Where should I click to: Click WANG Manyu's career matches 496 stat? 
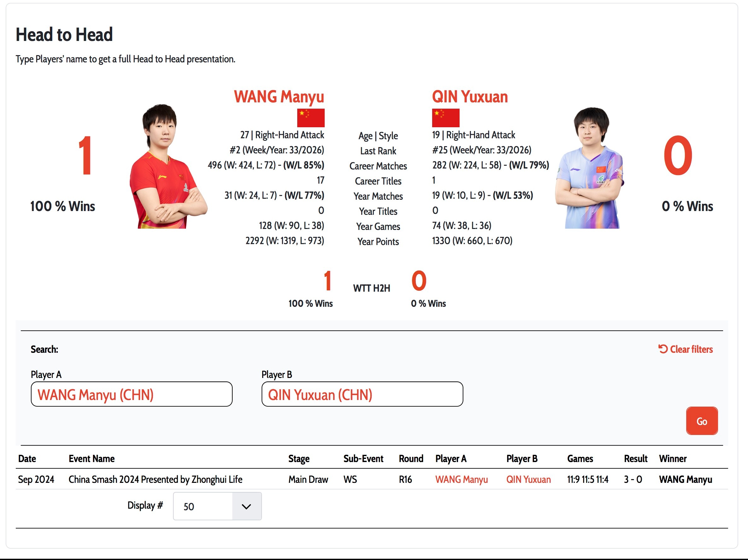[266, 165]
